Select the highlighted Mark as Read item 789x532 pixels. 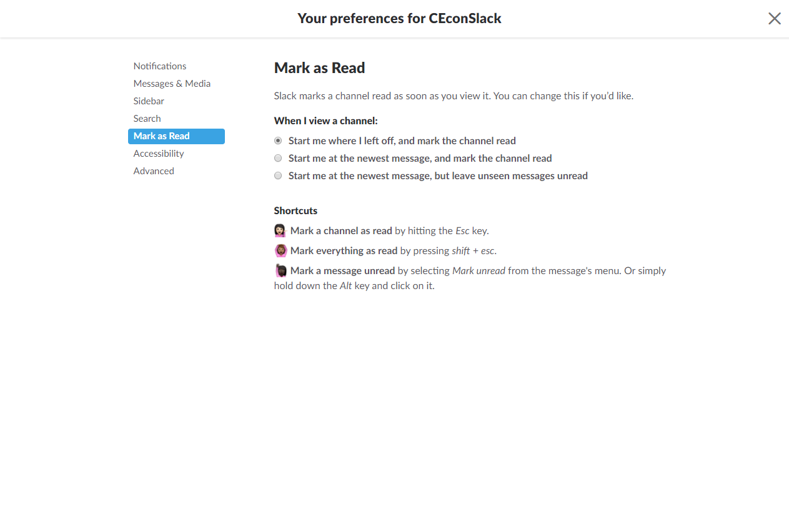point(176,136)
